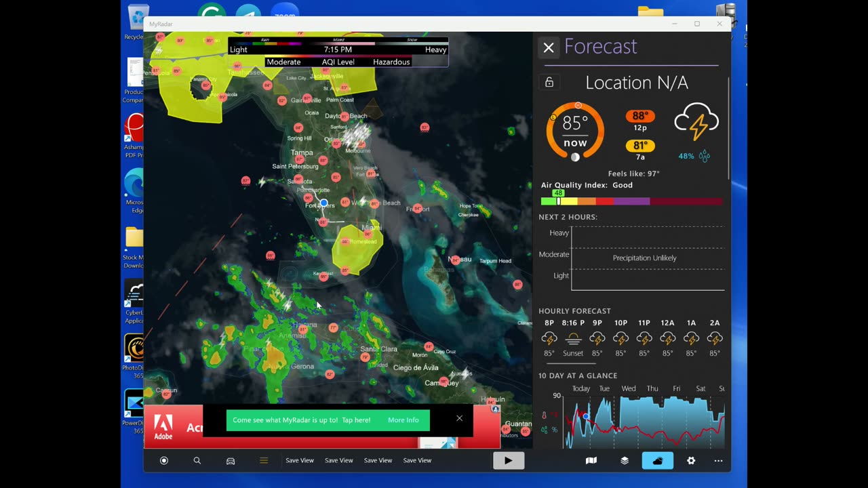Click the AQI value 48 marker
The width and height of the screenshot is (868, 488).
click(x=558, y=193)
